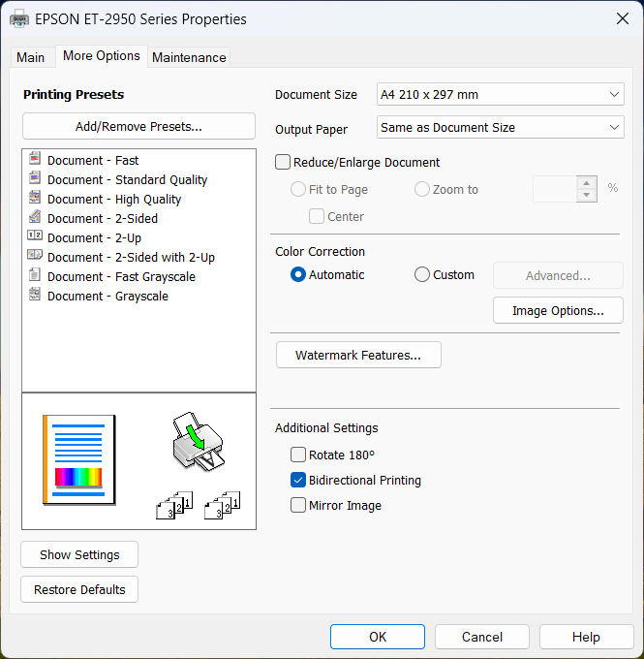The height and width of the screenshot is (659, 644).
Task: Click the color page preview thumbnail
Action: (78, 458)
